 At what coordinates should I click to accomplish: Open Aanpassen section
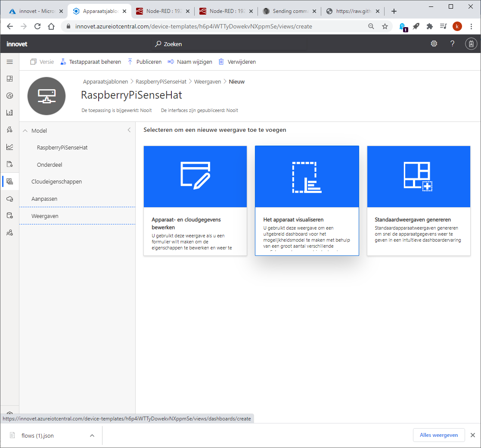pos(44,199)
